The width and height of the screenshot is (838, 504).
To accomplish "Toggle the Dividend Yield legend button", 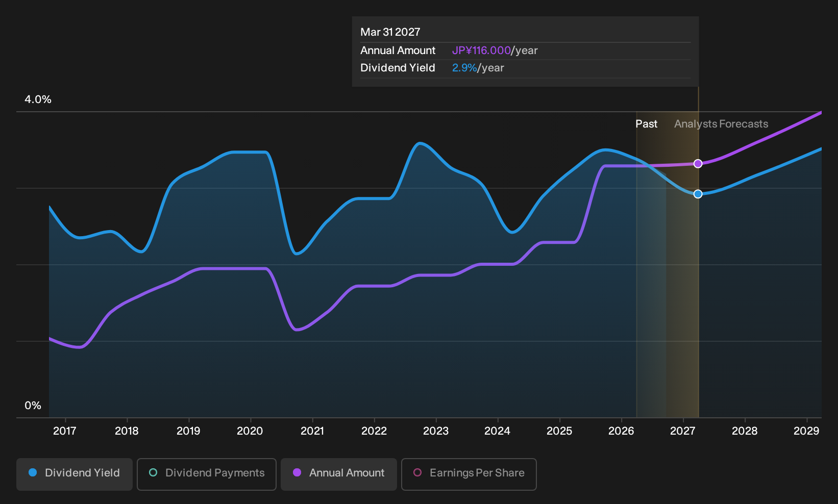I will point(75,474).
